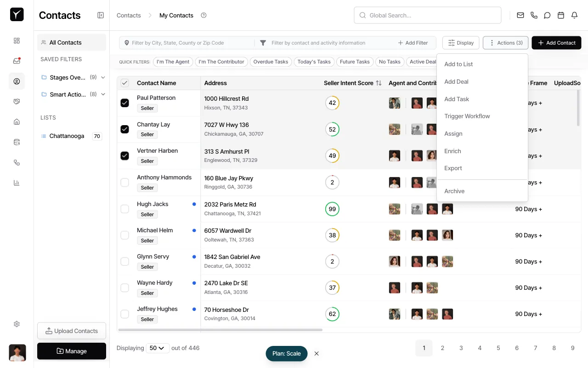Expand the Stages Overview saved filter
The height and width of the screenshot is (368, 588).
tap(103, 77)
